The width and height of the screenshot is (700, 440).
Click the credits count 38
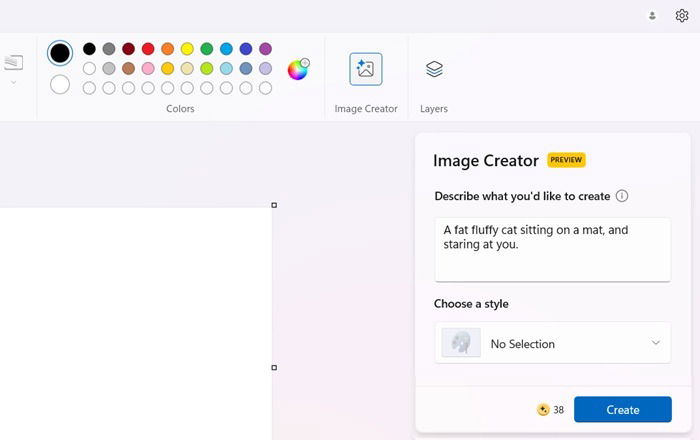tap(558, 410)
